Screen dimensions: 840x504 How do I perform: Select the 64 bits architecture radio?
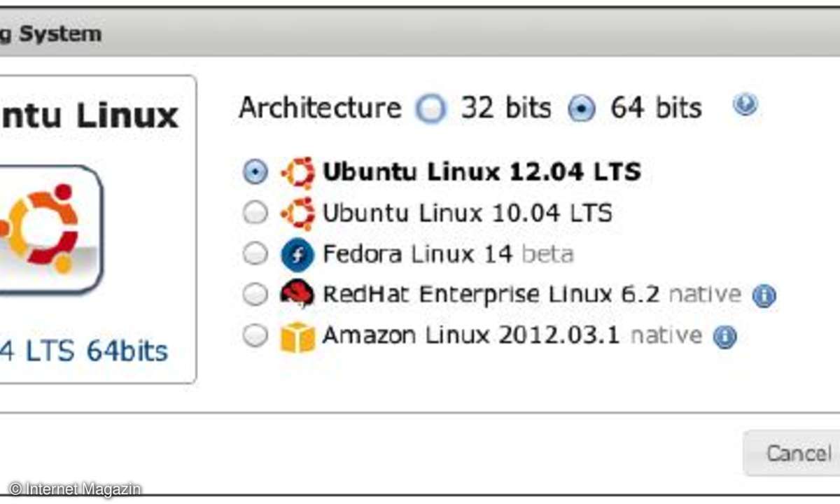click(581, 108)
